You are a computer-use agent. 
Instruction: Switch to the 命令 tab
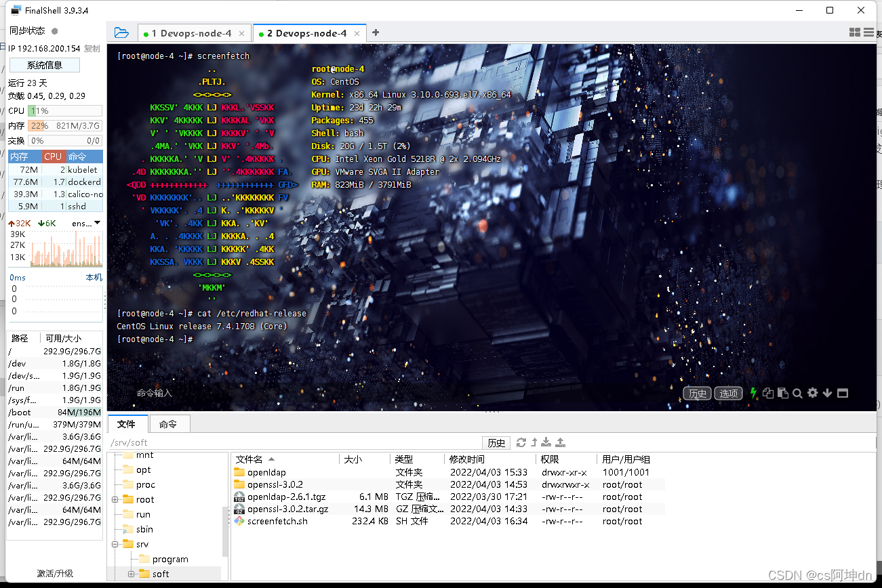pos(169,424)
